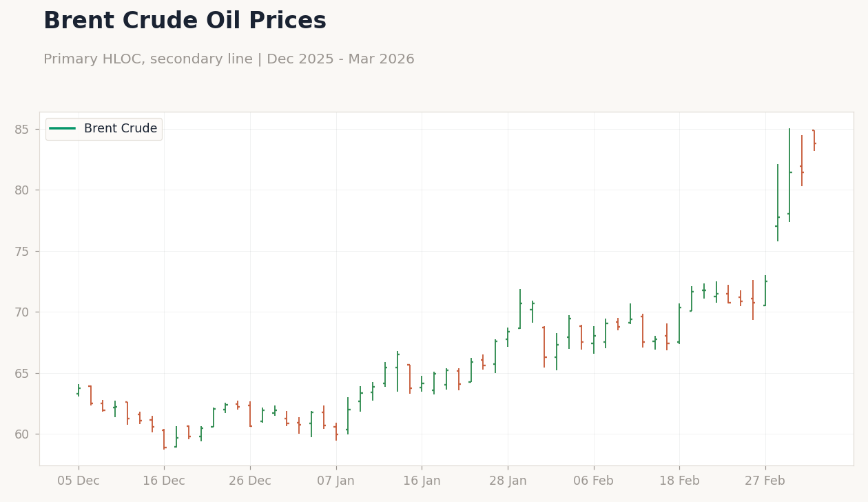Click the green Brent Crude legend line swatch
The height and width of the screenshot is (502, 868).
[63, 129]
